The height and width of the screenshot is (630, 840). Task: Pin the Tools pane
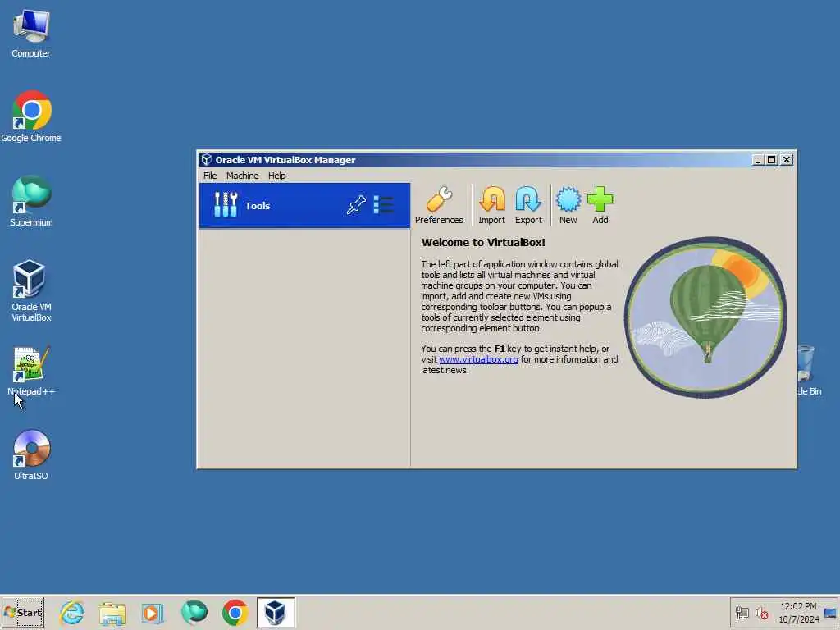pyautogui.click(x=356, y=205)
